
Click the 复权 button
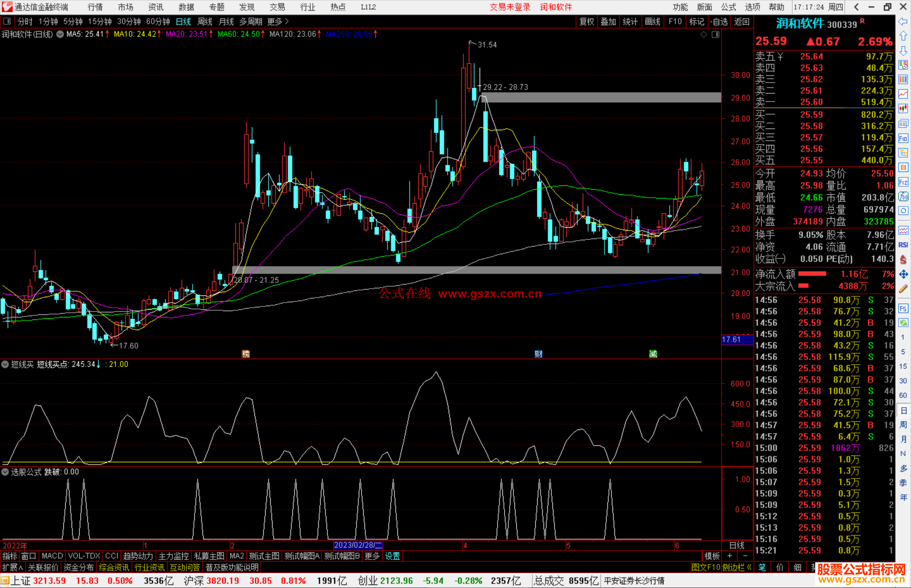coord(587,21)
